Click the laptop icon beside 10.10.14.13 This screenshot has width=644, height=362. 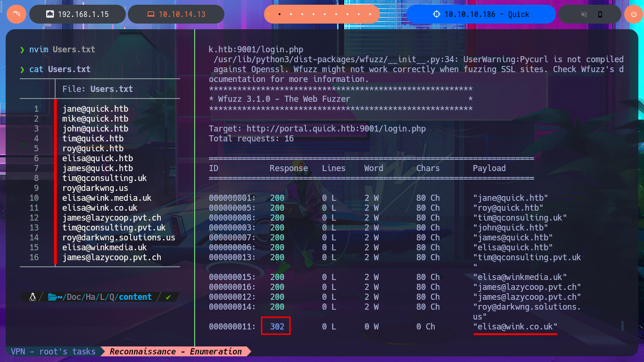coord(151,14)
